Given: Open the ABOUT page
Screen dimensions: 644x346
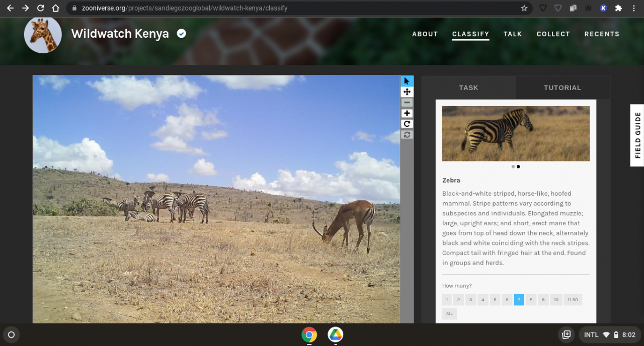Looking at the screenshot, I should click(x=425, y=34).
